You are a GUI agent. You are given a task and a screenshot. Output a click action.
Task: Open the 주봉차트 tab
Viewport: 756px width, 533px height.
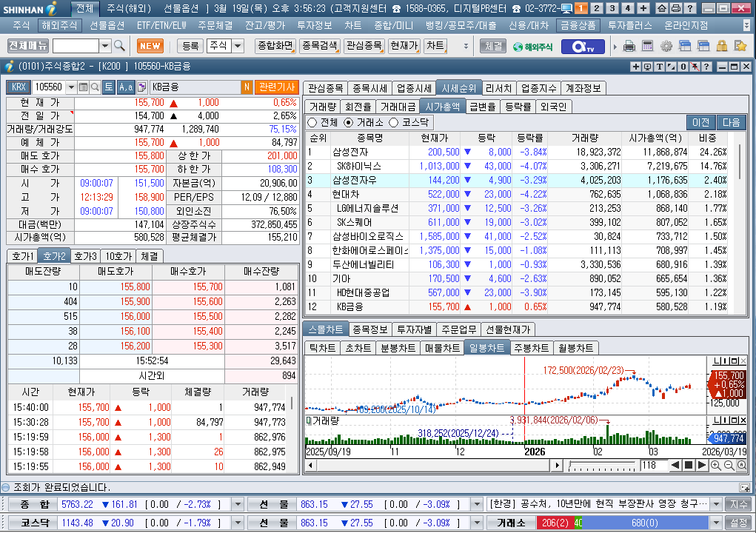pos(531,348)
